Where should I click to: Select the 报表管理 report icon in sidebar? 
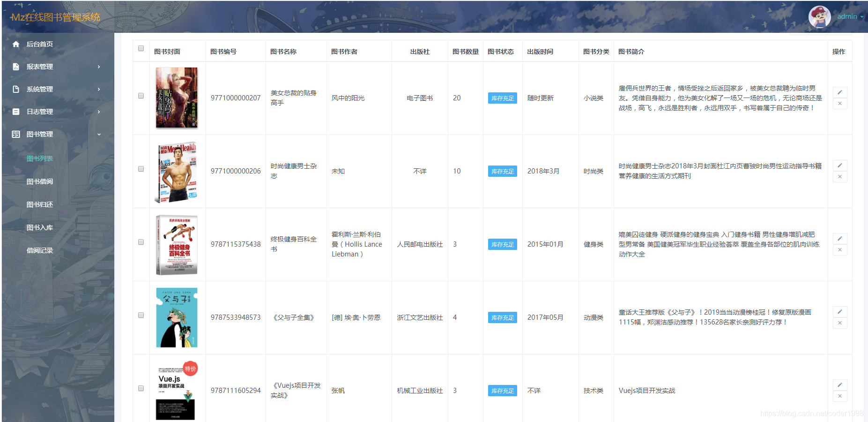15,67
